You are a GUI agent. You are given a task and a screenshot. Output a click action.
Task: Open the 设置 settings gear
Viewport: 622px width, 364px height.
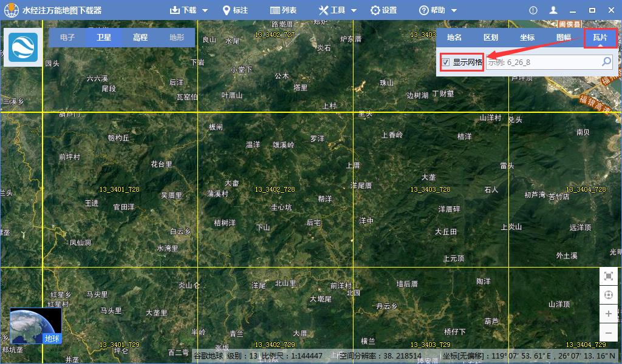pos(384,10)
